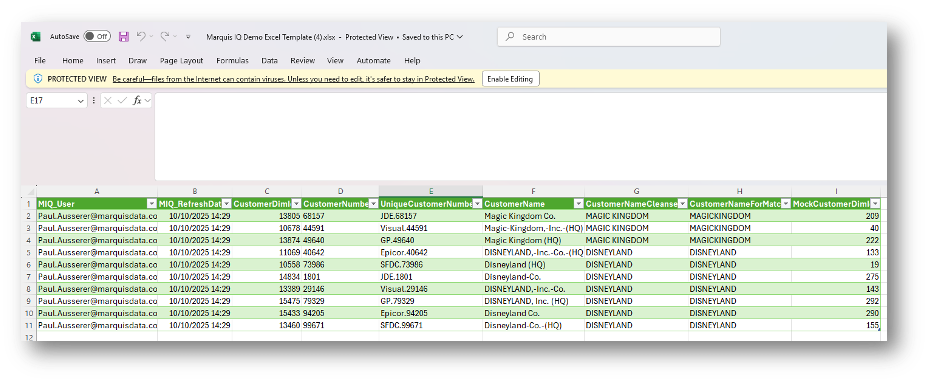
Task: Click the Select All corner triangle
Action: point(30,192)
